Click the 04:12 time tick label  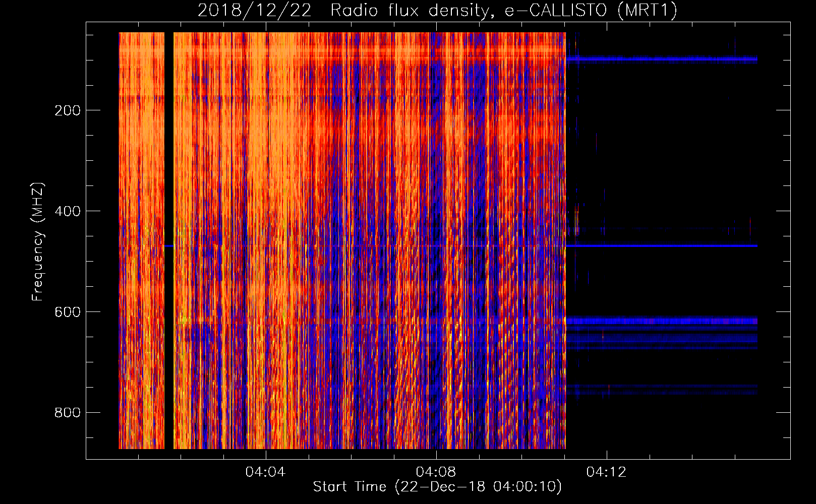coord(606,472)
